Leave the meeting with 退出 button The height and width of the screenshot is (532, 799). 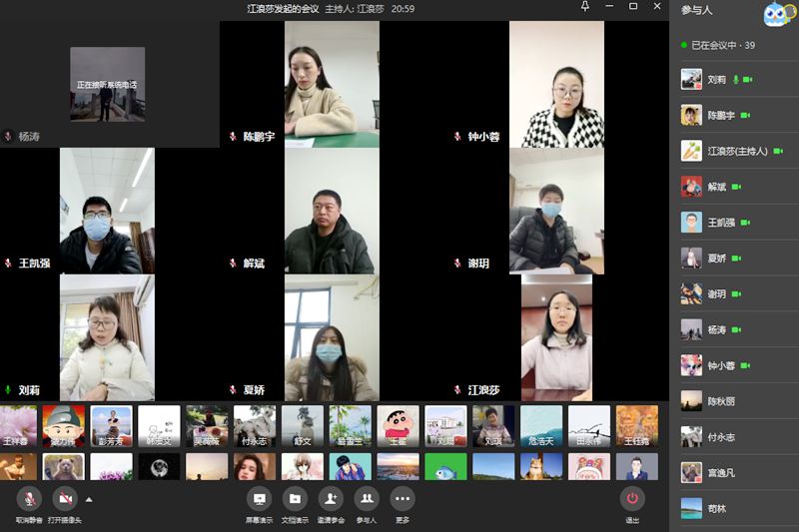(632, 498)
